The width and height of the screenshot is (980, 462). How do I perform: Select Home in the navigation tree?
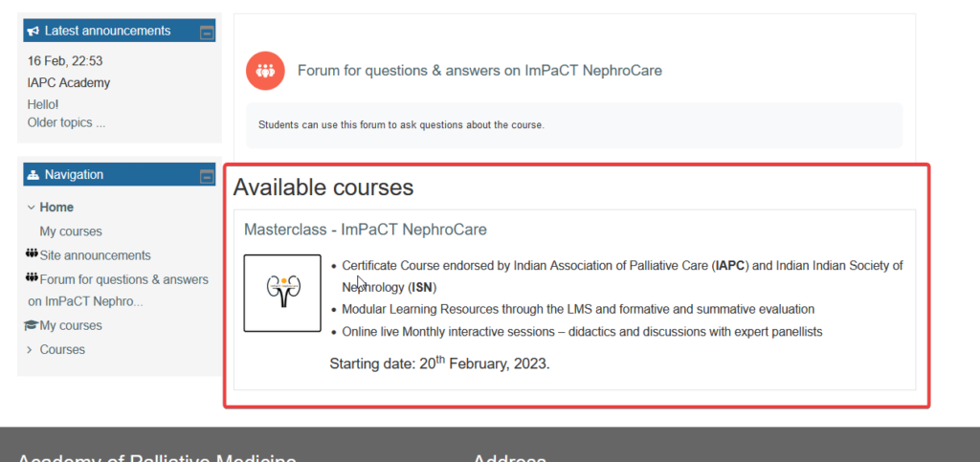(56, 208)
